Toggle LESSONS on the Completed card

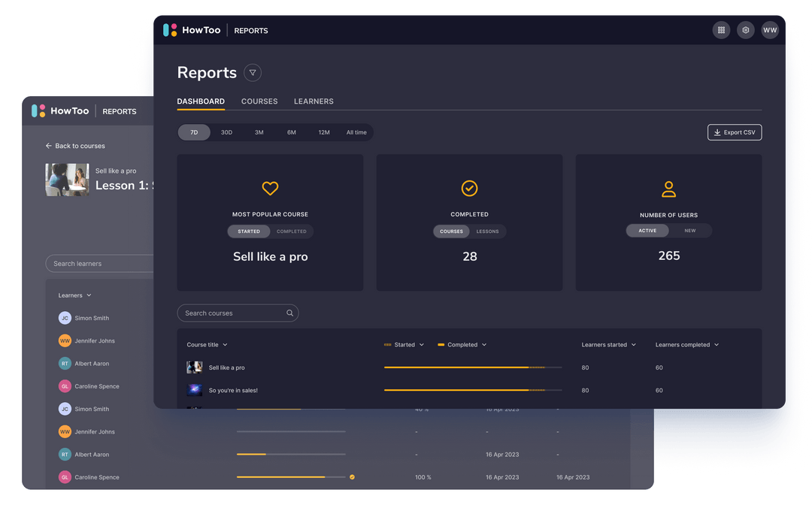[x=489, y=231]
